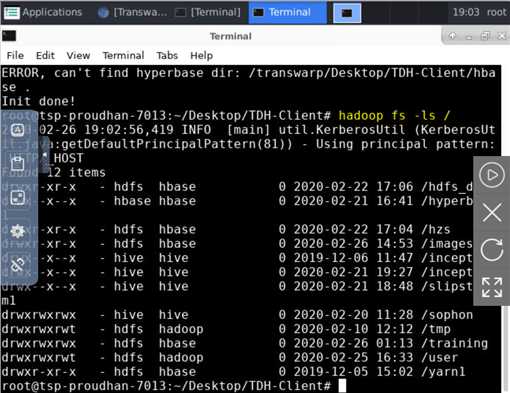
Task: Open the Tabs menu
Action: pyautogui.click(x=167, y=55)
